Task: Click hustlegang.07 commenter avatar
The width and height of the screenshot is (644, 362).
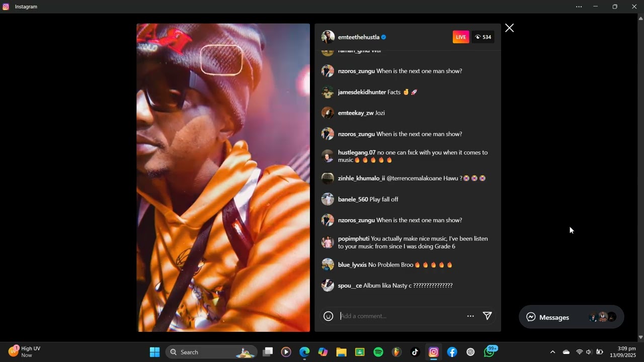Action: (328, 156)
